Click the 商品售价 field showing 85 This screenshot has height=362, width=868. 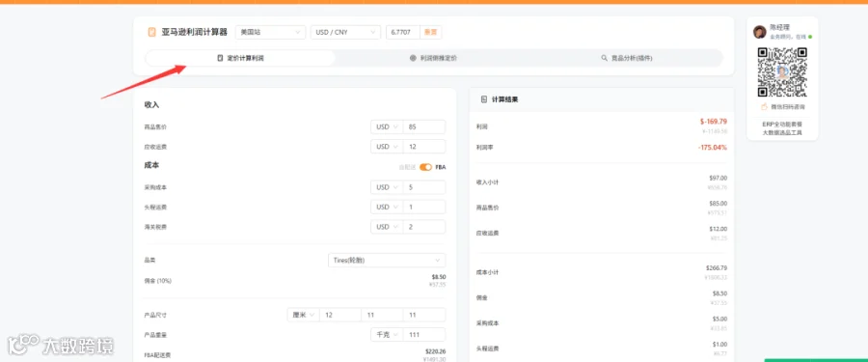[x=424, y=127]
